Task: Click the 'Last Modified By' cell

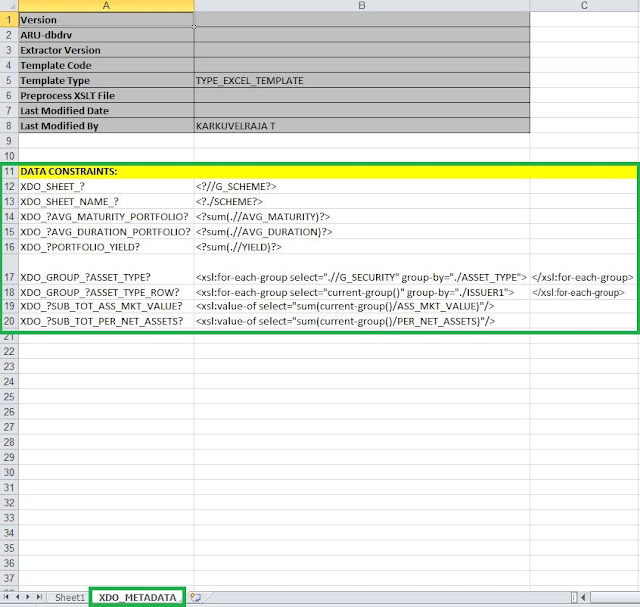Action: pos(106,126)
